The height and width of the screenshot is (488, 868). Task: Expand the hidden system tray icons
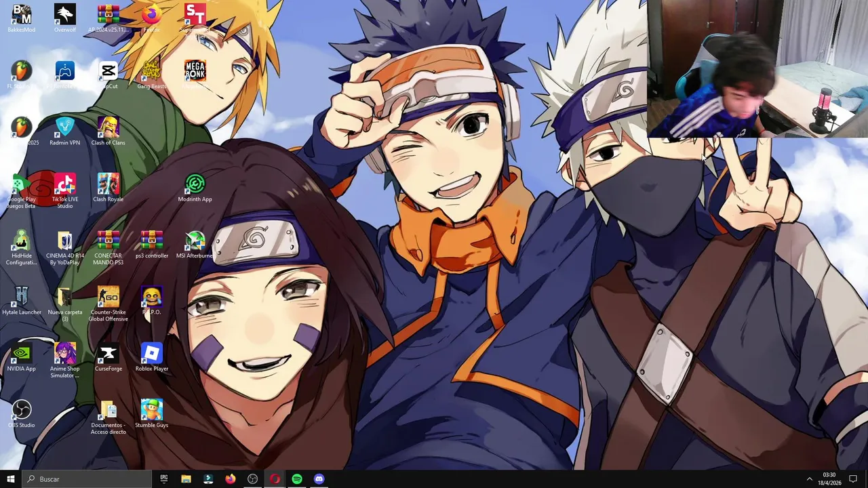[x=809, y=479]
